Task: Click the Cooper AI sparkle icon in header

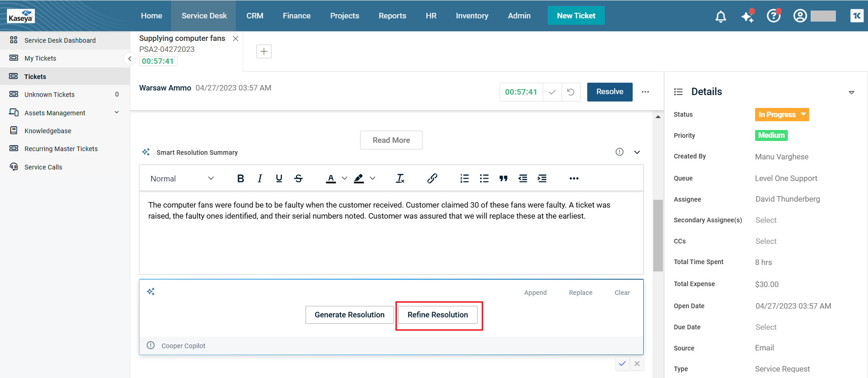Action: click(x=747, y=17)
